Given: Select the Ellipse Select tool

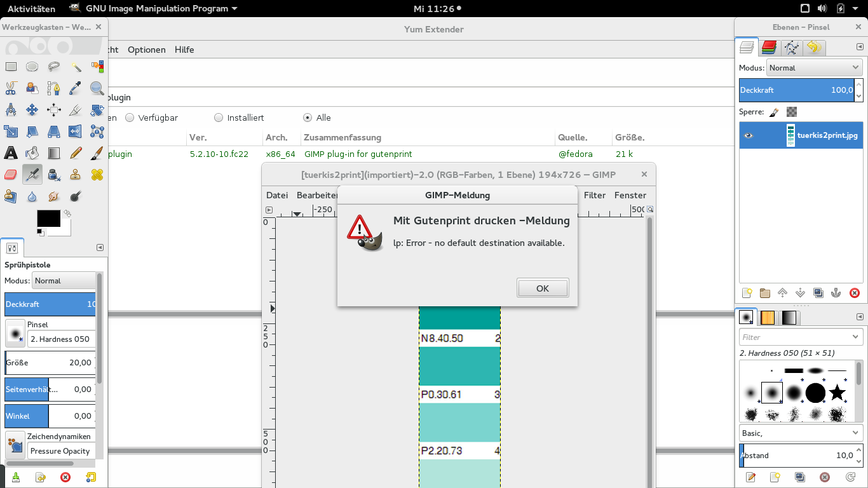Looking at the screenshot, I should tap(32, 67).
